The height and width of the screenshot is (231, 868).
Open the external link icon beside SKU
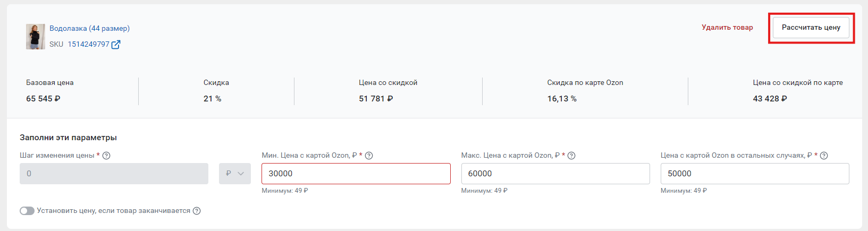coord(116,45)
